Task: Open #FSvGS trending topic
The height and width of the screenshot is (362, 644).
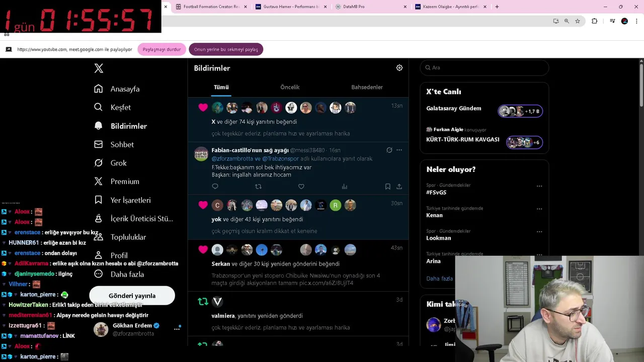Action: pyautogui.click(x=436, y=193)
